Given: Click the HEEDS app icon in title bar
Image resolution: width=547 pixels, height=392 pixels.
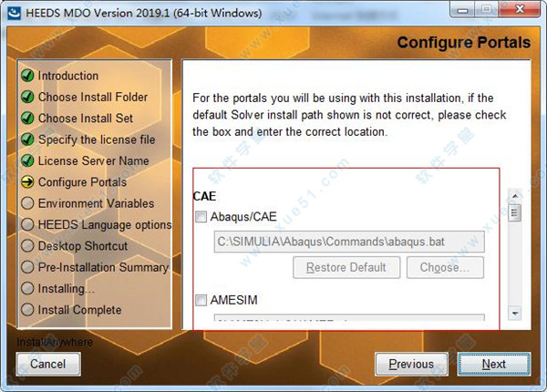Looking at the screenshot, I should [14, 13].
